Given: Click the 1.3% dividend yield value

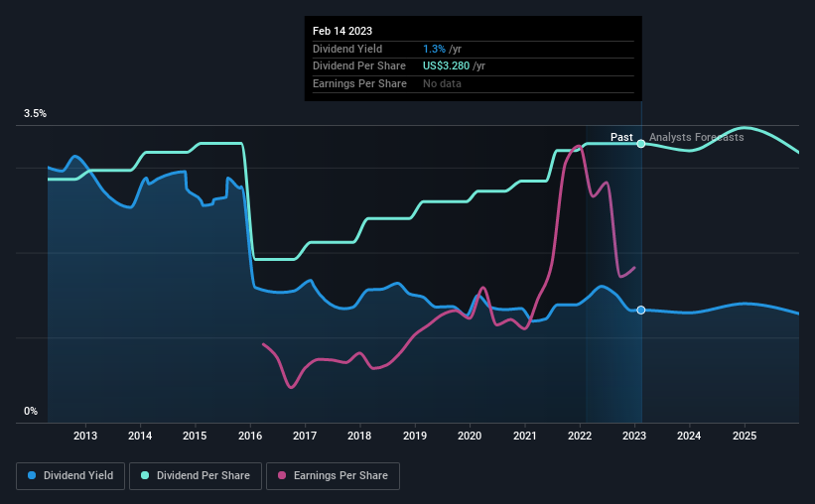Looking at the screenshot, I should pyautogui.click(x=434, y=49).
